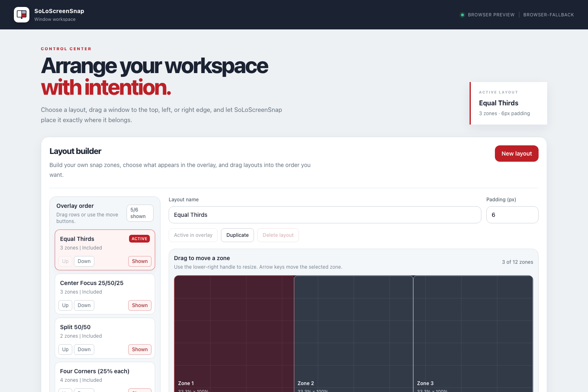Screen dimensions: 588x392
Task: Click the SoLoScreenSnap logo icon
Action: click(x=22, y=15)
